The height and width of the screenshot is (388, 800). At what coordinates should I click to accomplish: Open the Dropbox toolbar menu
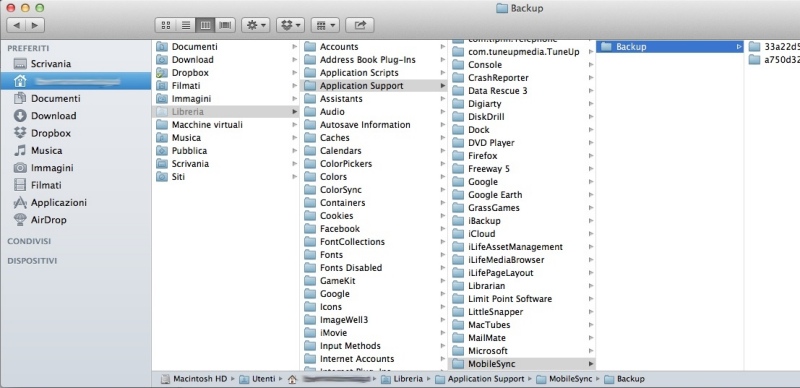[x=290, y=25]
